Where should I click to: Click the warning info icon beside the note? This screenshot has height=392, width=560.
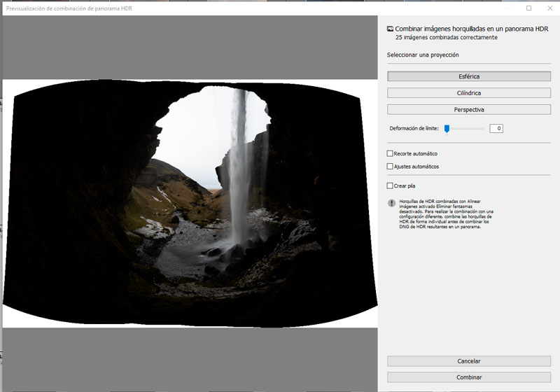tap(391, 203)
